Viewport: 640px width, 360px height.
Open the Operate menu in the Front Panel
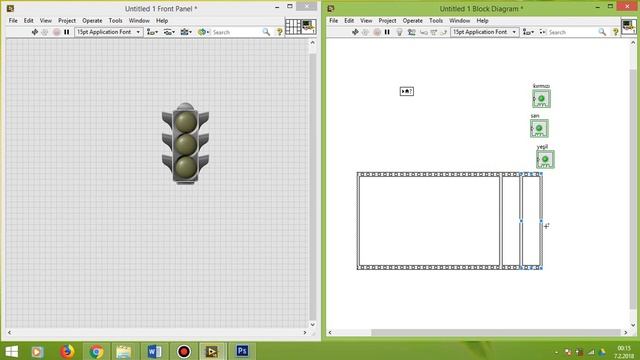92,20
